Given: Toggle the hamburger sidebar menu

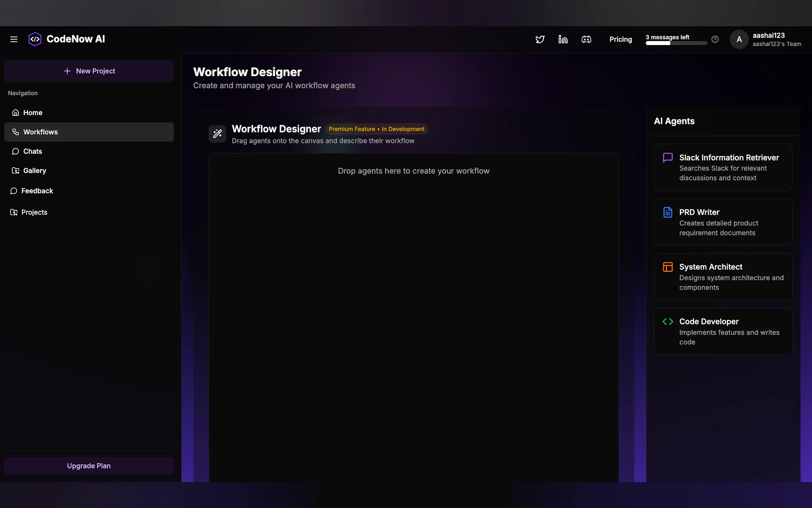Looking at the screenshot, I should 14,39.
